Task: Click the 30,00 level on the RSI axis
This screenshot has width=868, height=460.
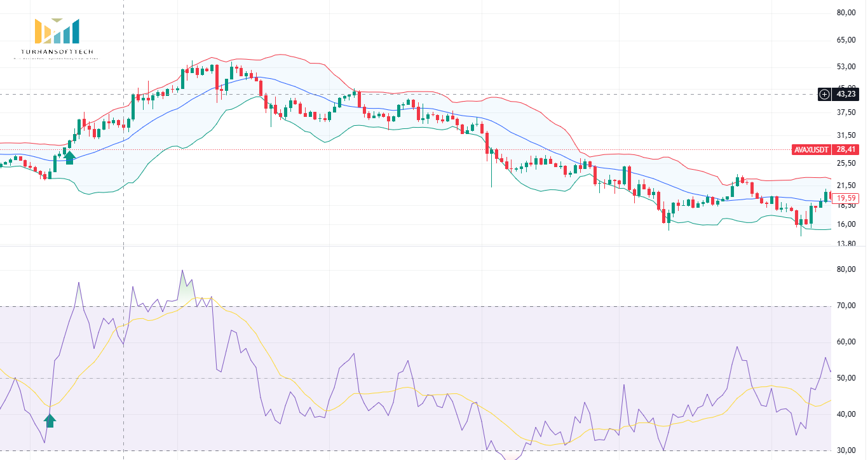Action: (845, 450)
